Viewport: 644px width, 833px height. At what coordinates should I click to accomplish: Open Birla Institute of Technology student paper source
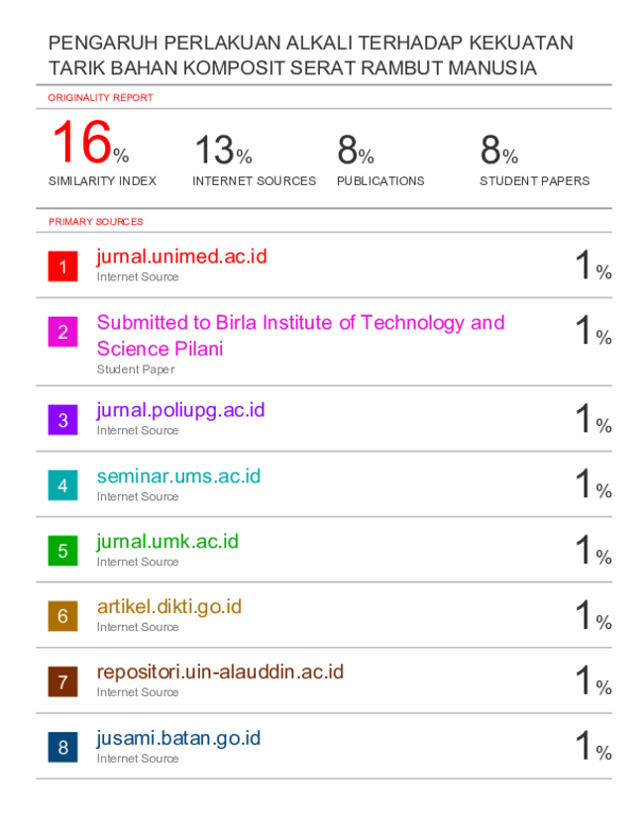tap(301, 335)
